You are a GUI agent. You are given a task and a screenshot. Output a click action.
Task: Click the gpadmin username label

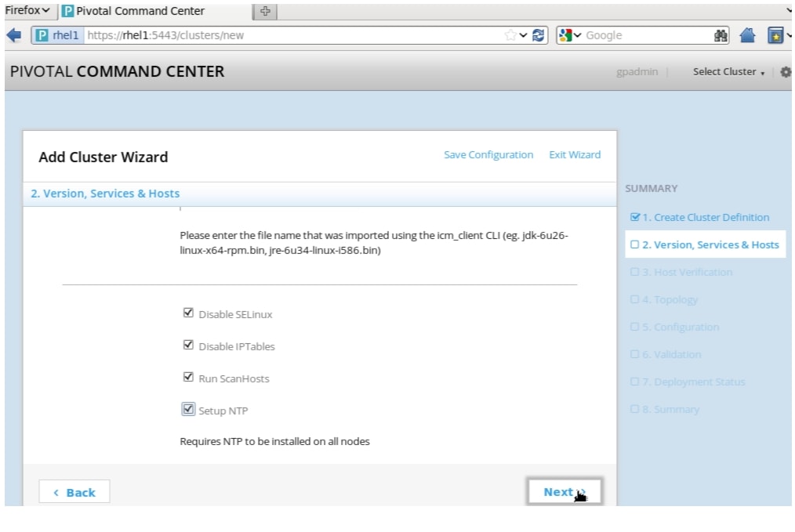pos(637,72)
